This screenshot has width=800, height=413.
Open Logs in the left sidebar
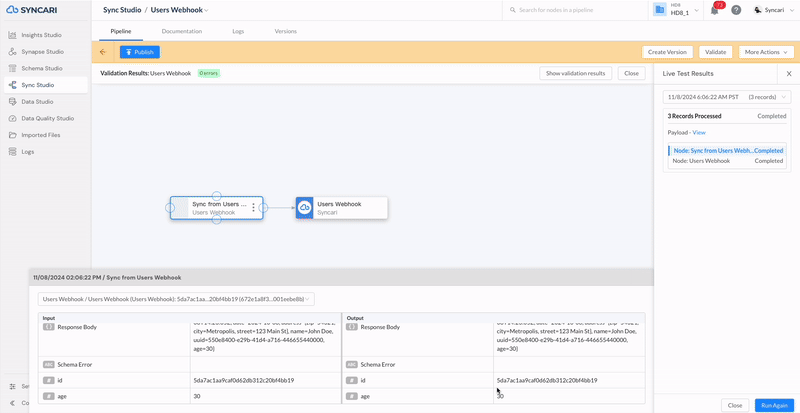coord(28,152)
